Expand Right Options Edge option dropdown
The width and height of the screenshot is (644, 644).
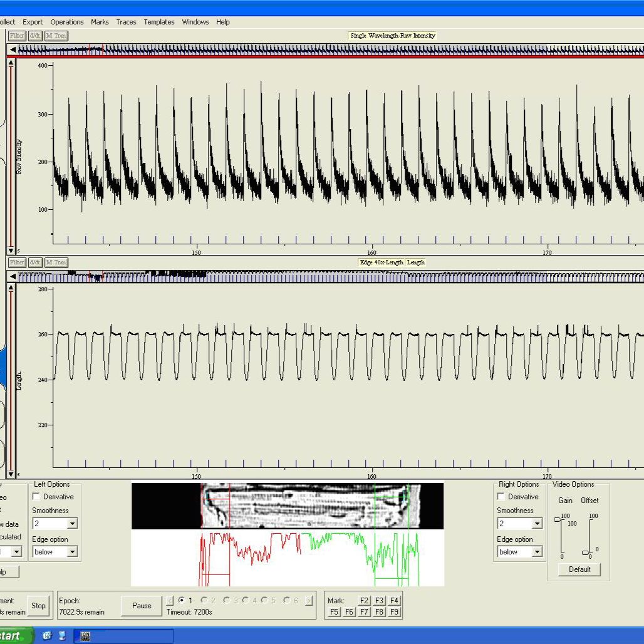[537, 552]
